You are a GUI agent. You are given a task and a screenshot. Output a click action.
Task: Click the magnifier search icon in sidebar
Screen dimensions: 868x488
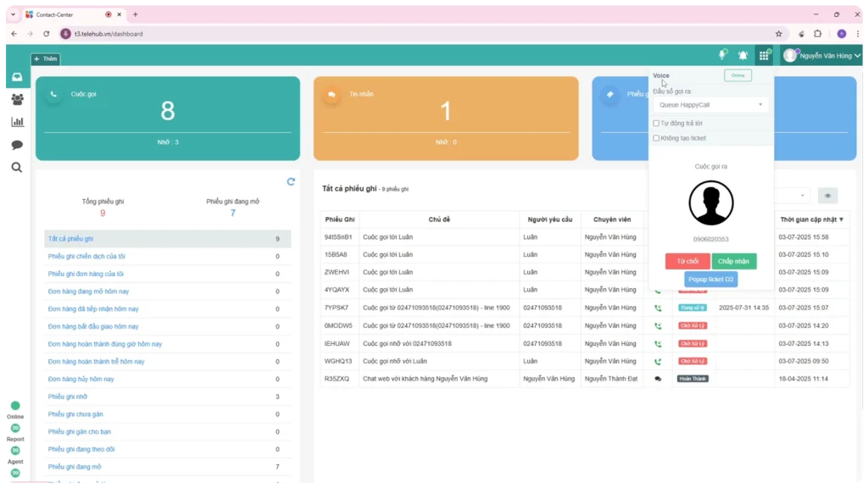pos(17,168)
